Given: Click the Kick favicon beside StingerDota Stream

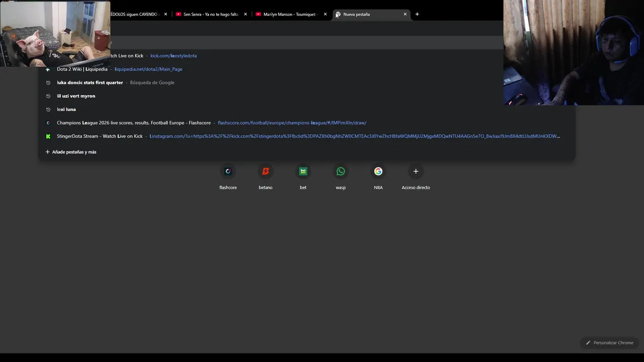Looking at the screenshot, I should (x=48, y=136).
